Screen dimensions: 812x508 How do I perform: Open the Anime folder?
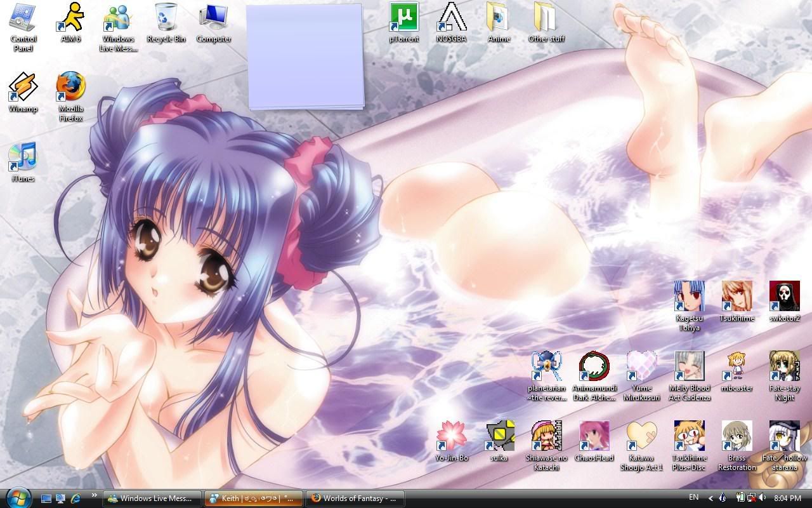coord(499,18)
